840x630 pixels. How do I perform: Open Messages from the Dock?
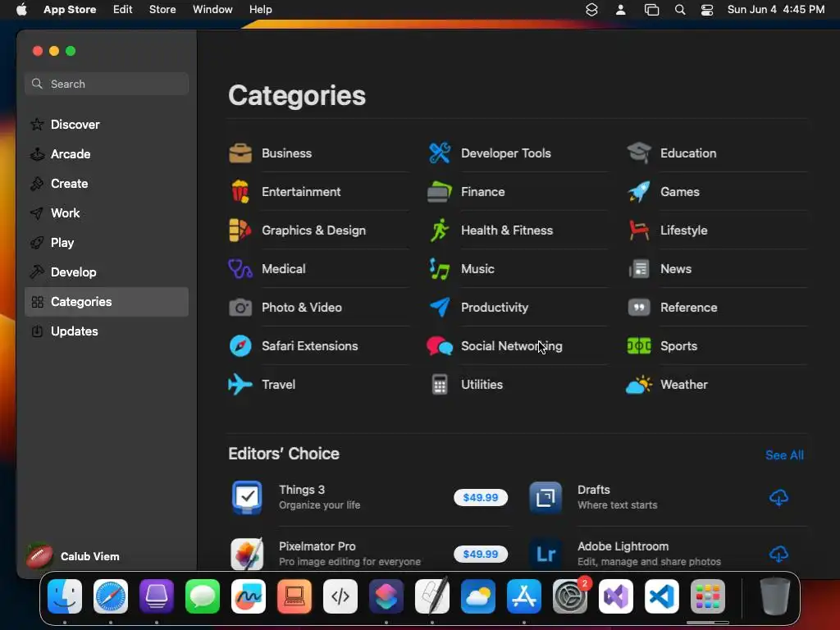[x=203, y=596]
